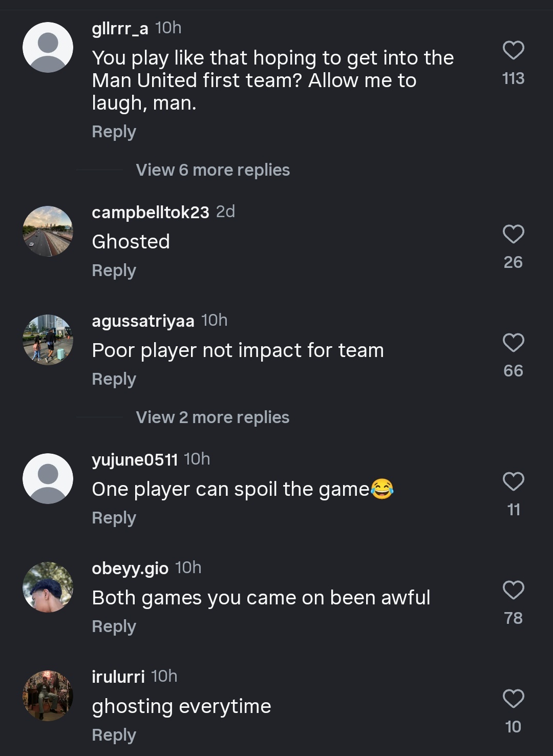The image size is (553, 756).
Task: Expand 6 more replies under gllrrr_a
Action: pos(212,170)
